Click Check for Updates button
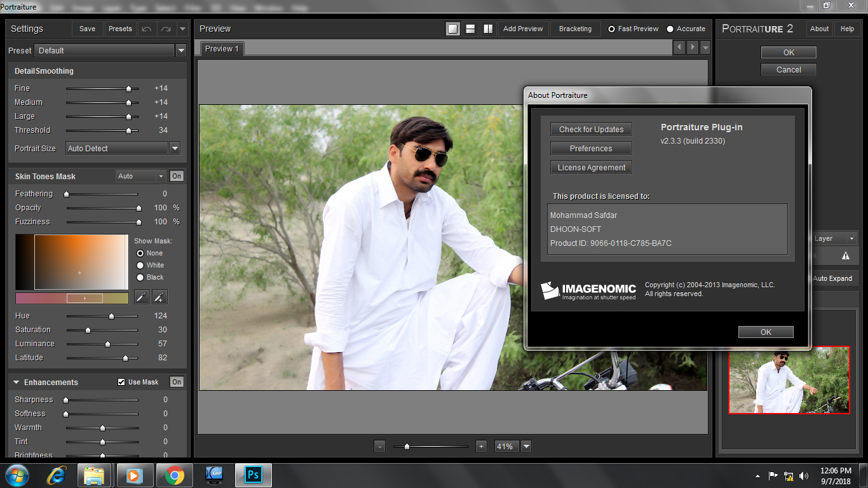 (x=591, y=129)
